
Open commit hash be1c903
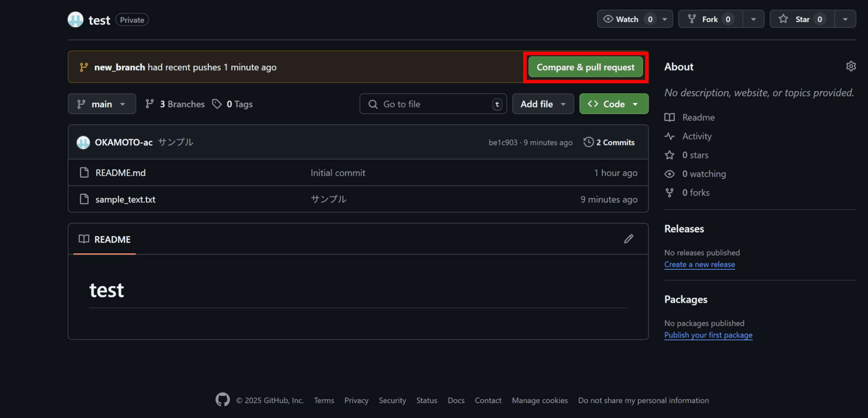coord(503,142)
